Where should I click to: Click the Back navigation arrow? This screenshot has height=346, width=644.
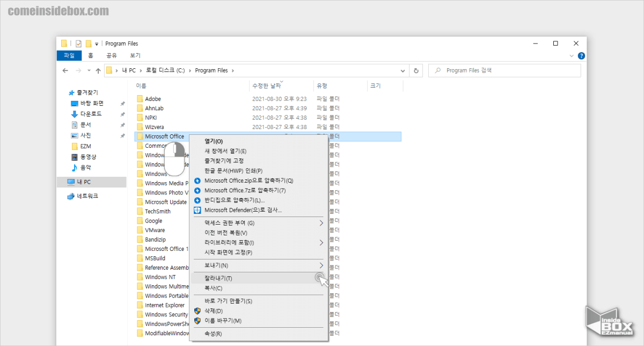65,70
